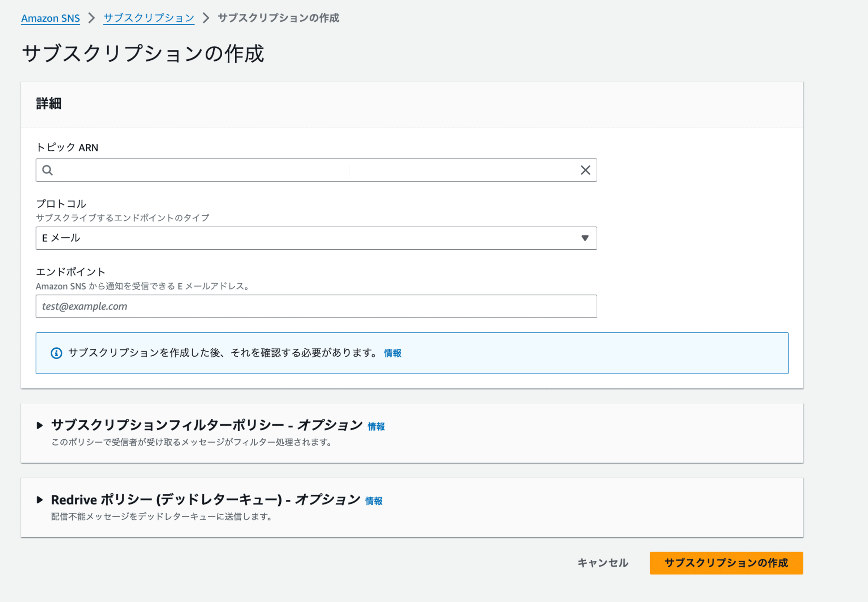Click the 配信不能メッセージをデッドレターキューに送信します text
The width and height of the screenshot is (868, 602).
161,516
